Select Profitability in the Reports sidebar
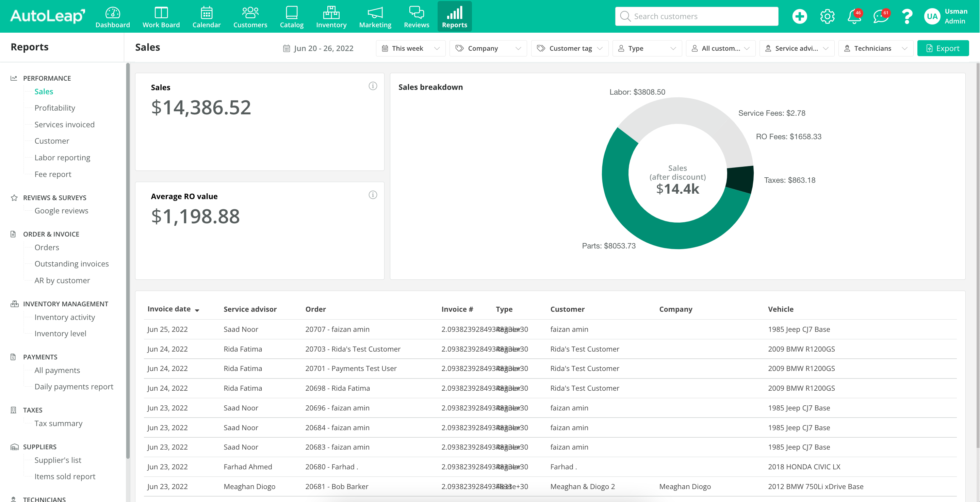 coord(55,108)
